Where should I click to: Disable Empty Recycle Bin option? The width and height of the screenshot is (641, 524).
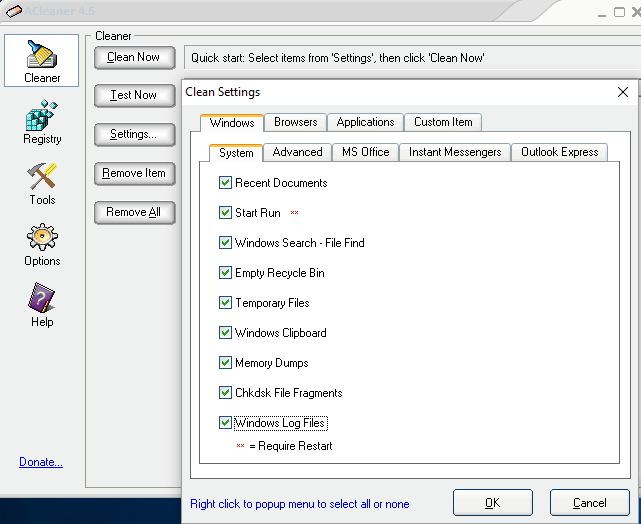coord(225,273)
